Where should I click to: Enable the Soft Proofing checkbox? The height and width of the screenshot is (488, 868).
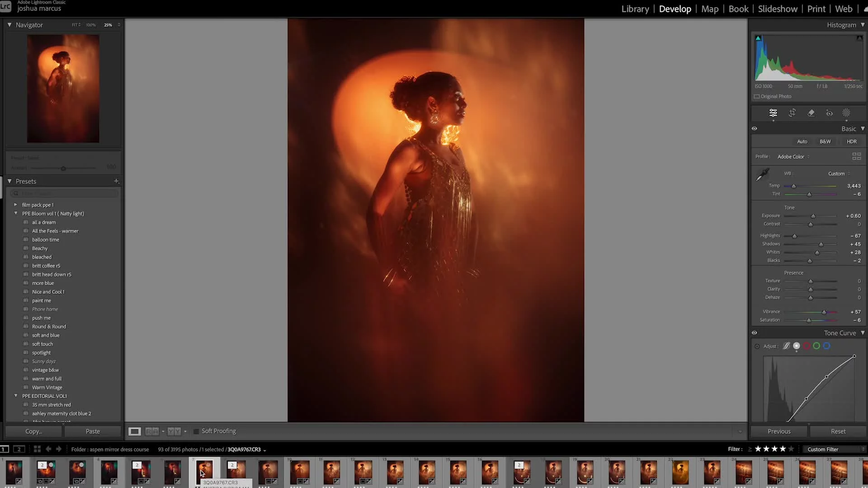[196, 432]
